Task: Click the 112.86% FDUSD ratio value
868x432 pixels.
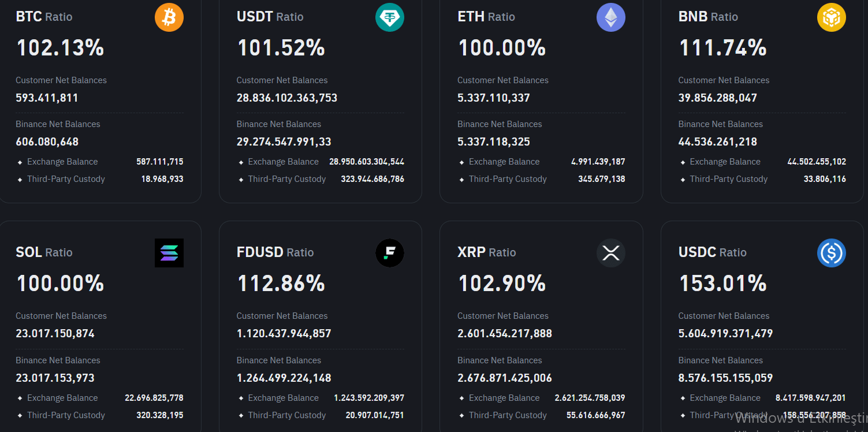Action: tap(281, 283)
